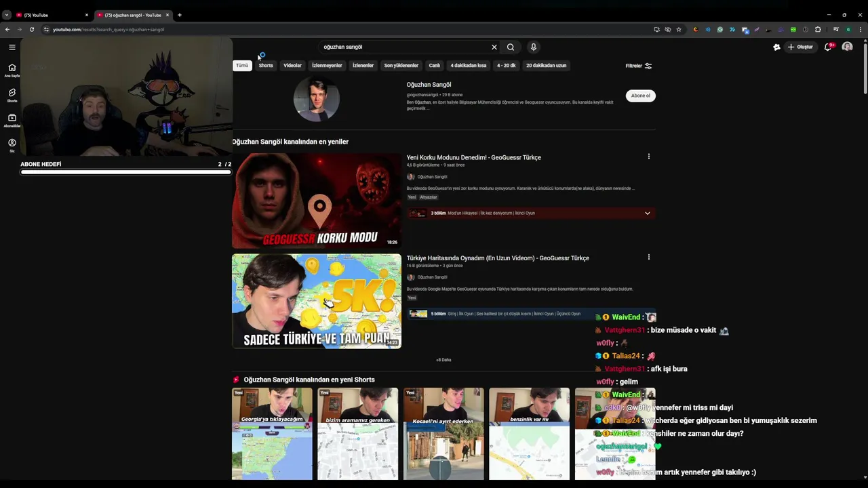This screenshot has width=868, height=488.
Task: Open Kocaeli'ni ayırt ederken Short
Action: 443,434
